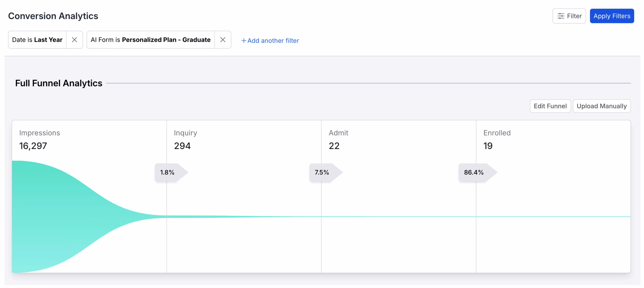The height and width of the screenshot is (288, 644).
Task: Remove the AI Form filter chip
Action: (x=223, y=40)
